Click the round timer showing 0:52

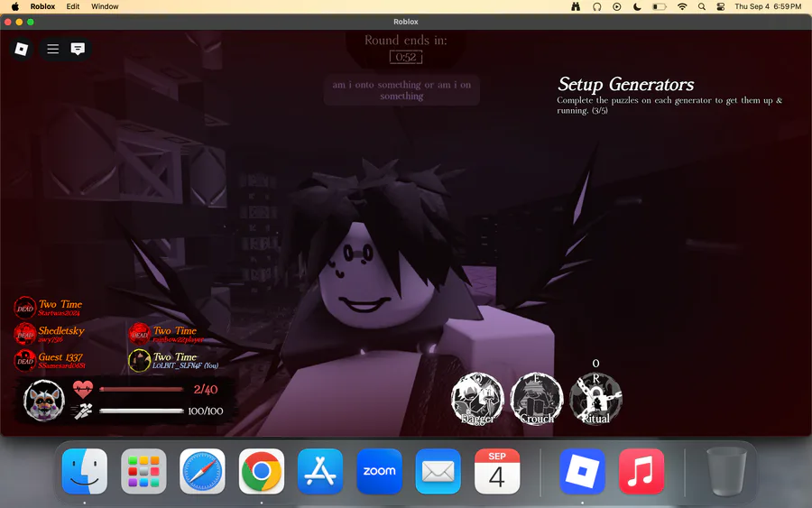[406, 57]
